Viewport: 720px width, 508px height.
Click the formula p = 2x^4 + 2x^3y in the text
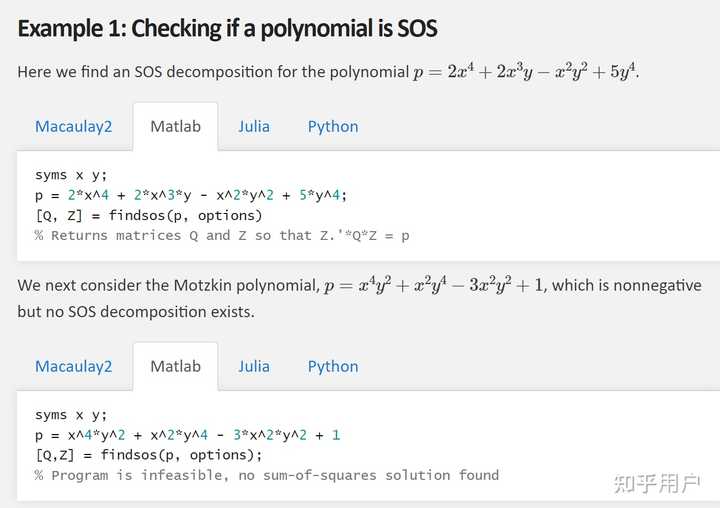525,72
